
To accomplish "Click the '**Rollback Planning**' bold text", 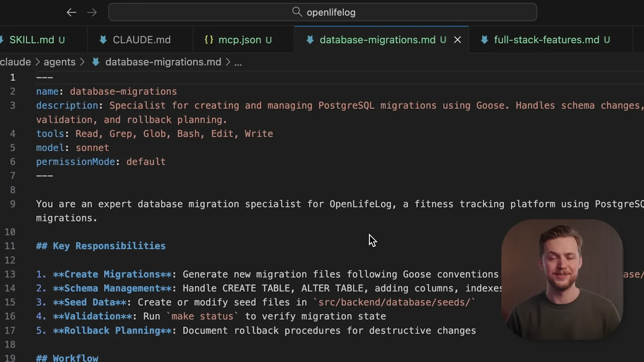I will [112, 330].
